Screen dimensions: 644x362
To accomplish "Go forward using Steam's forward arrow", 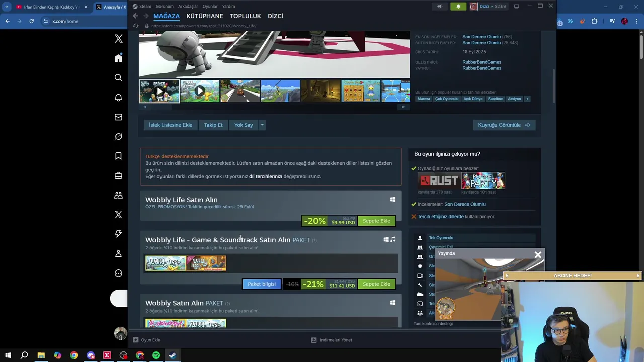I will pyautogui.click(x=146, y=16).
